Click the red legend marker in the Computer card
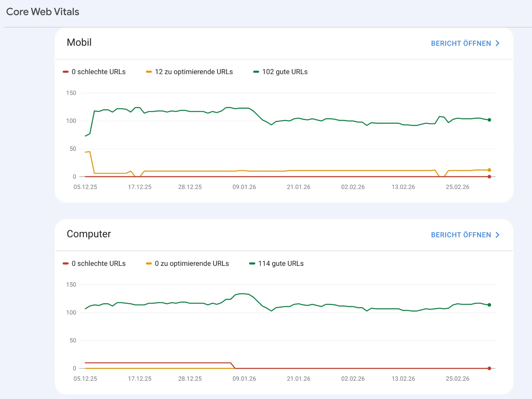This screenshot has width=532, height=399. pyautogui.click(x=65, y=263)
